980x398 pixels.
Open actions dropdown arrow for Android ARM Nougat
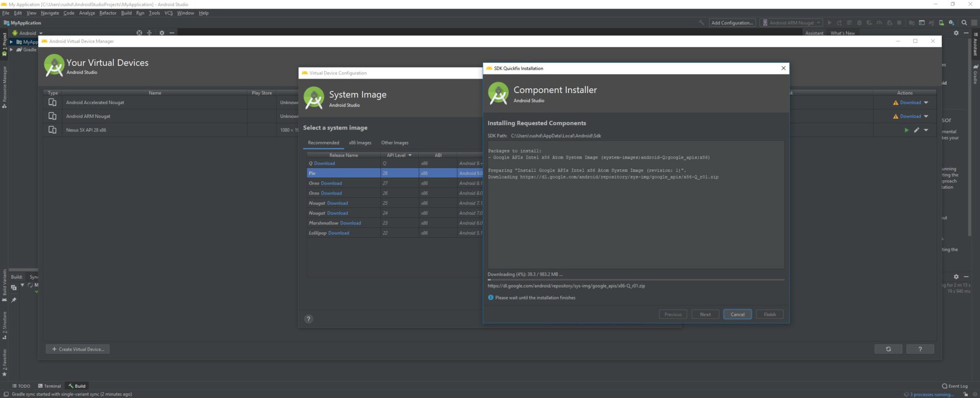926,116
